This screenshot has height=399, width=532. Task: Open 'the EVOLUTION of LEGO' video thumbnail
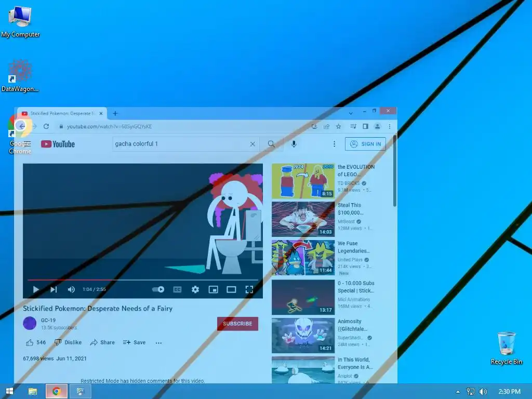pos(303,181)
